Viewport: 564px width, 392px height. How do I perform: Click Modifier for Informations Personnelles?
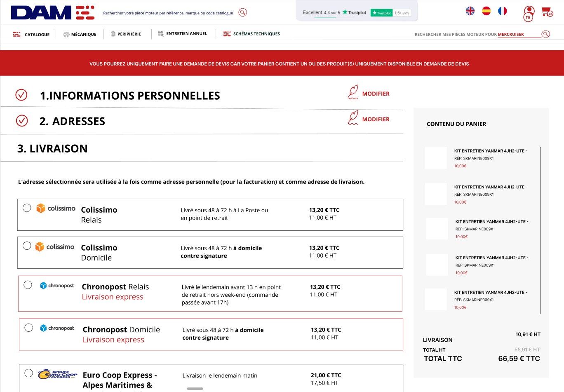pyautogui.click(x=376, y=94)
